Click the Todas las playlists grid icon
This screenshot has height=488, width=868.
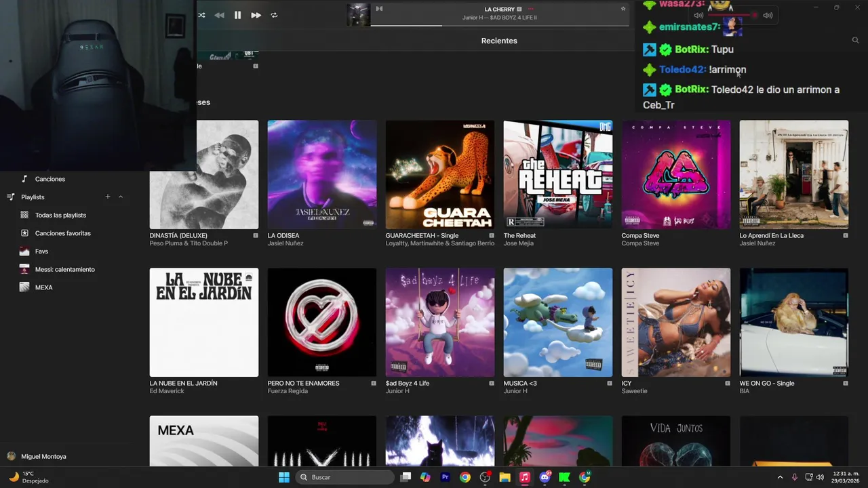[x=24, y=216]
